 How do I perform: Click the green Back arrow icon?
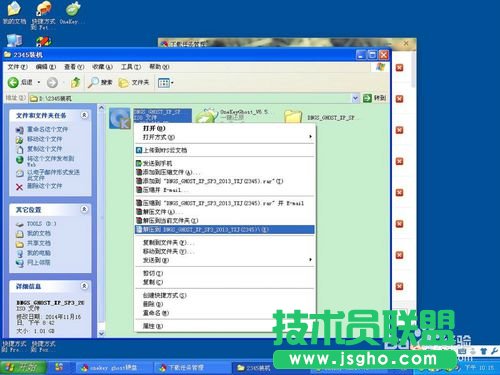[x=13, y=82]
